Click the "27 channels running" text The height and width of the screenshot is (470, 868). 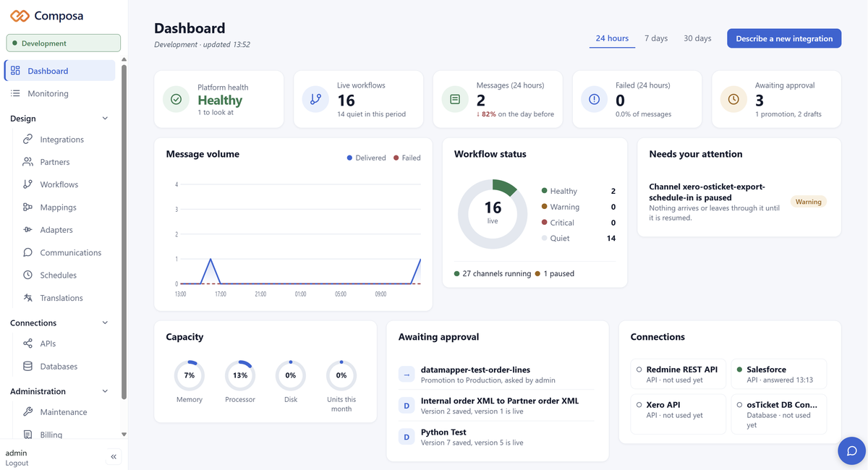click(x=496, y=274)
